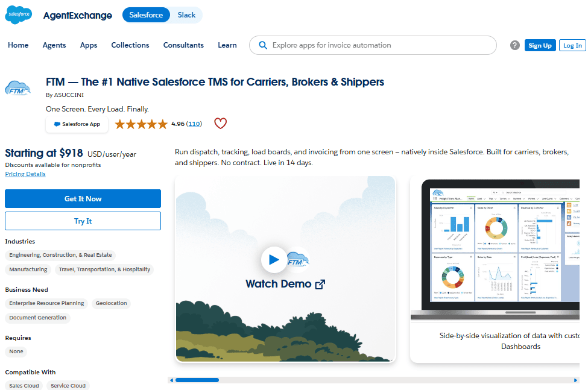Click the carousel horizontal scrollbar thumb
This screenshot has height=390, width=588.
[197, 380]
